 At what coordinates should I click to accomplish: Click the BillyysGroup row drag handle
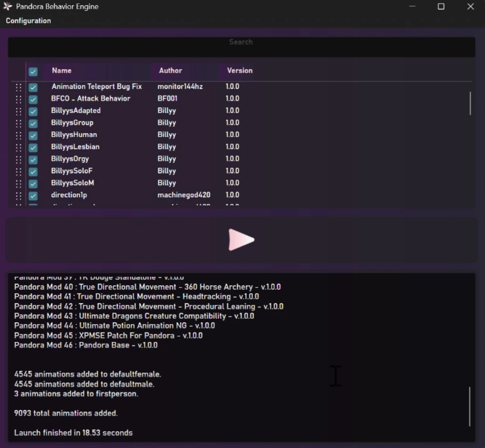pyautogui.click(x=18, y=124)
